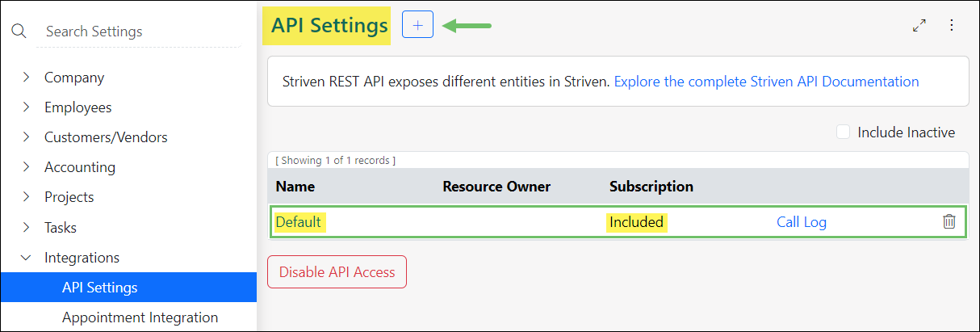Expand the Customers/Vendors chevron
The width and height of the screenshot is (980, 332).
click(x=27, y=137)
